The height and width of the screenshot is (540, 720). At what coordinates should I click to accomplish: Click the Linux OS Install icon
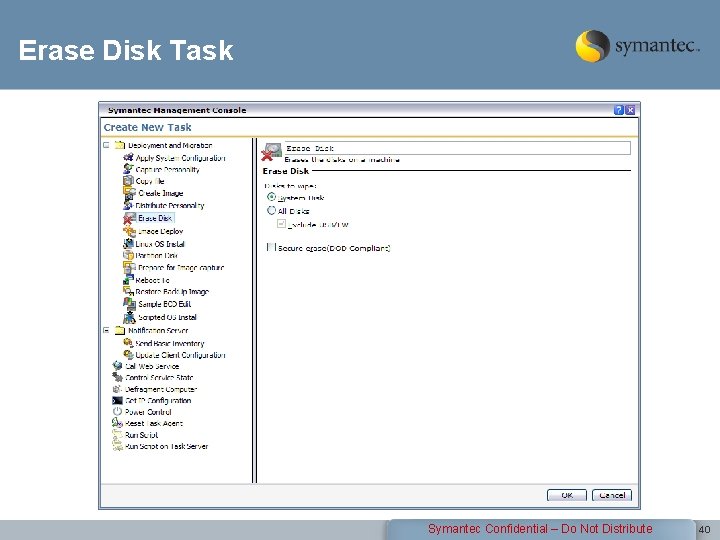coord(129,243)
